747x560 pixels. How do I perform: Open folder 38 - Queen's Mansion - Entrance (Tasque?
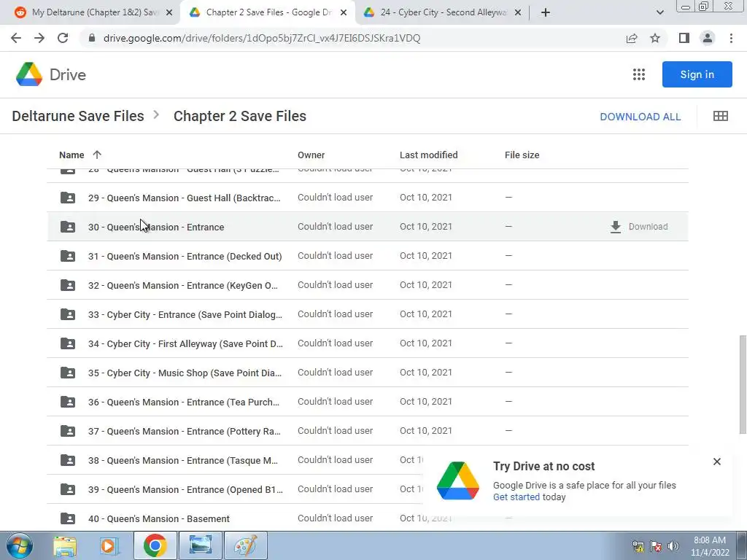tap(183, 461)
